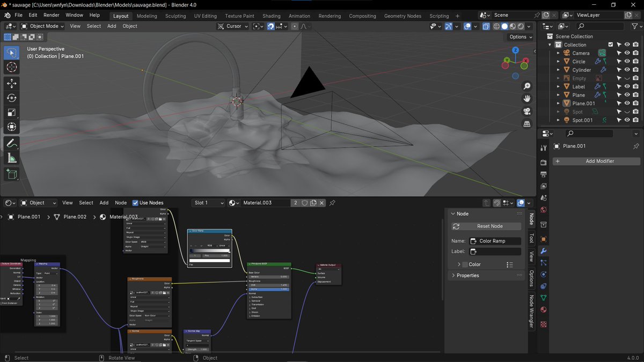Choose the Move tool in viewport toolbar

coord(12,83)
